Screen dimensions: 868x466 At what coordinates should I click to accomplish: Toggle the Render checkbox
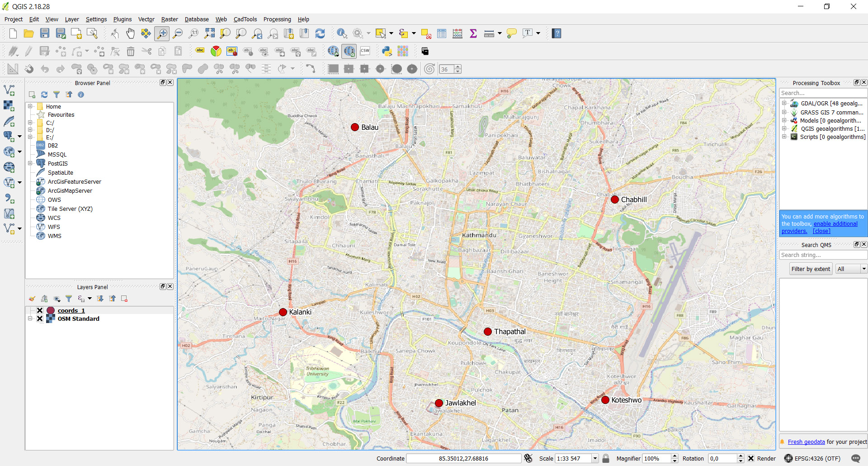751,458
